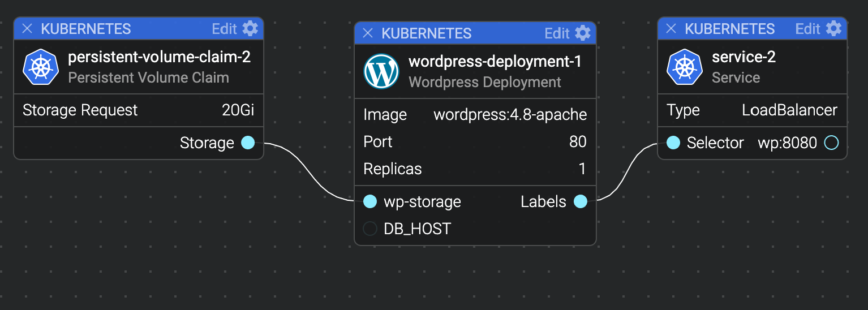The width and height of the screenshot is (868, 310).
Task: Click the Selector input port
Action: point(673,143)
